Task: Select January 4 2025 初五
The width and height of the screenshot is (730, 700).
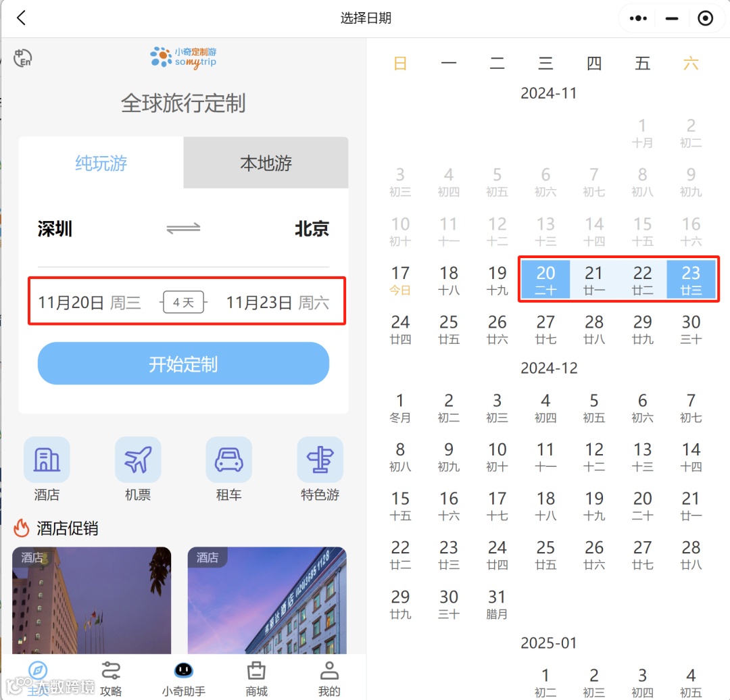Action: (691, 682)
